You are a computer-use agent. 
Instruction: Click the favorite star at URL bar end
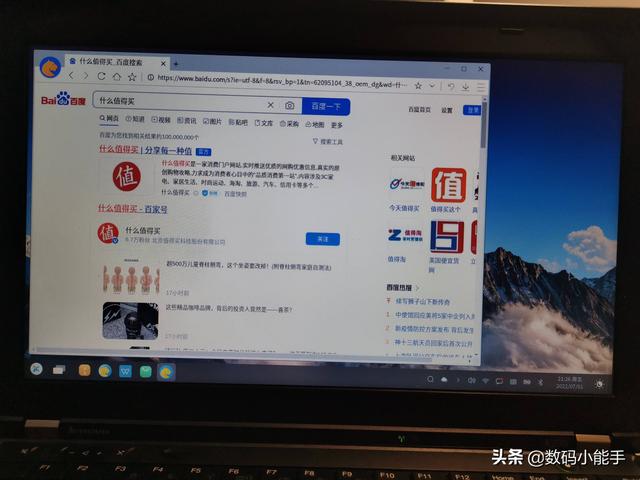pos(418,86)
